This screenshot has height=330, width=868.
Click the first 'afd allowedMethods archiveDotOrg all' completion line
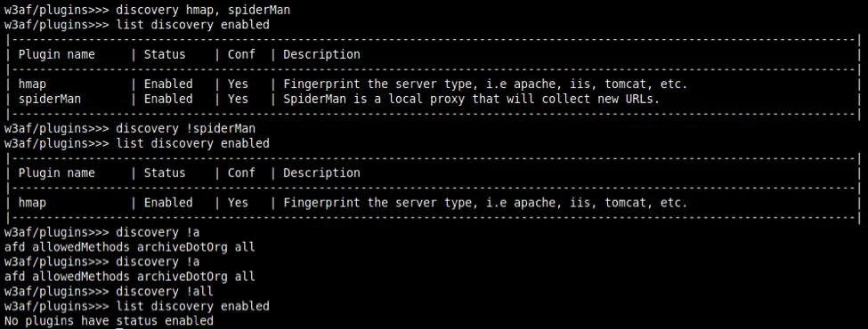pos(130,247)
